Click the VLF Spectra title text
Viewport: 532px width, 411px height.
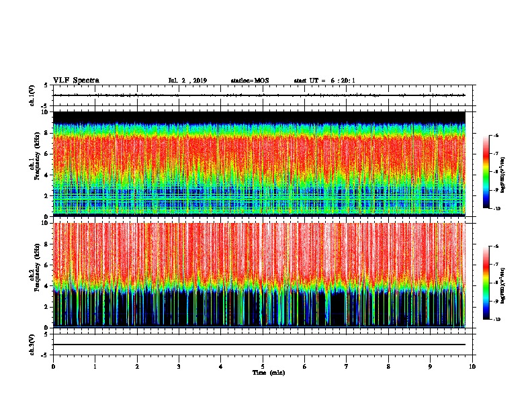pos(76,81)
